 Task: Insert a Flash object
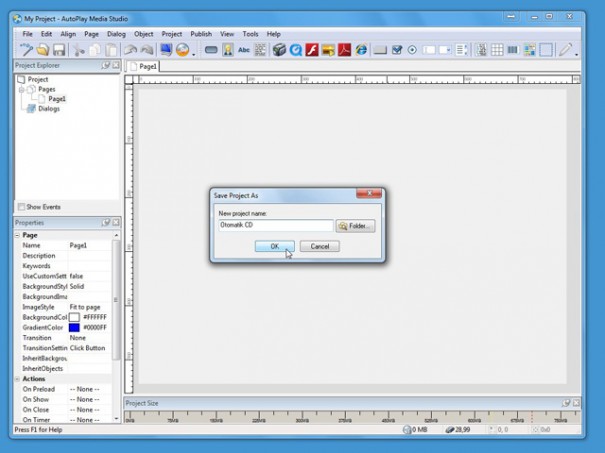pos(312,50)
